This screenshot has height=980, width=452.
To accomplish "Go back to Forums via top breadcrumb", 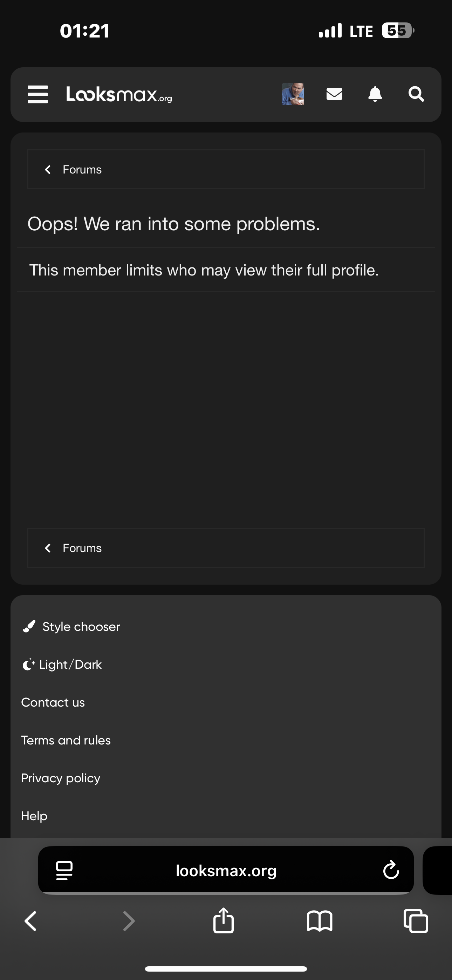I will pos(82,170).
